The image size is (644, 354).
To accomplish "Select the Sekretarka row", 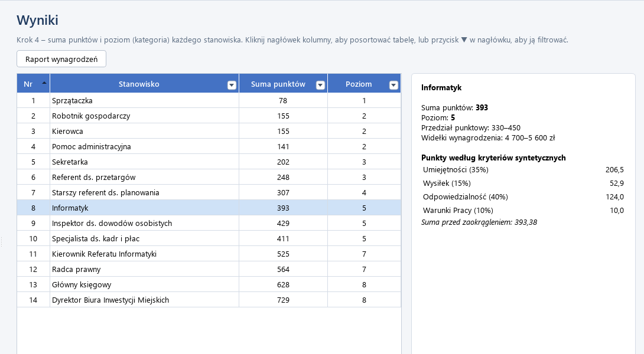I will click(209, 162).
